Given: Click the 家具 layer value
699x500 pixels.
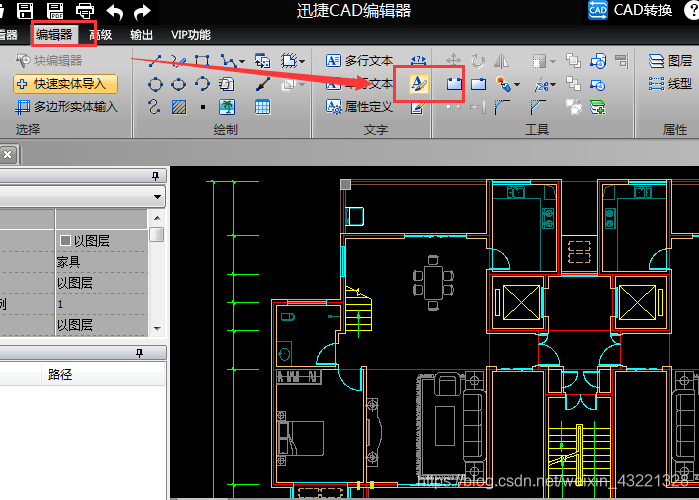Looking at the screenshot, I should point(68,262).
